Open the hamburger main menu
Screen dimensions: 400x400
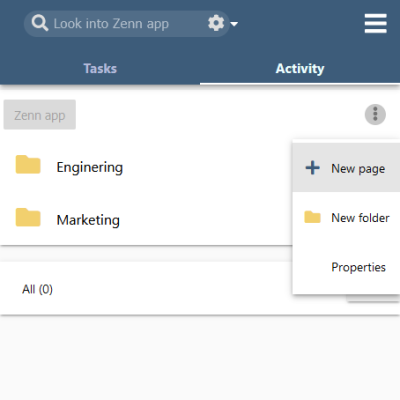376,23
